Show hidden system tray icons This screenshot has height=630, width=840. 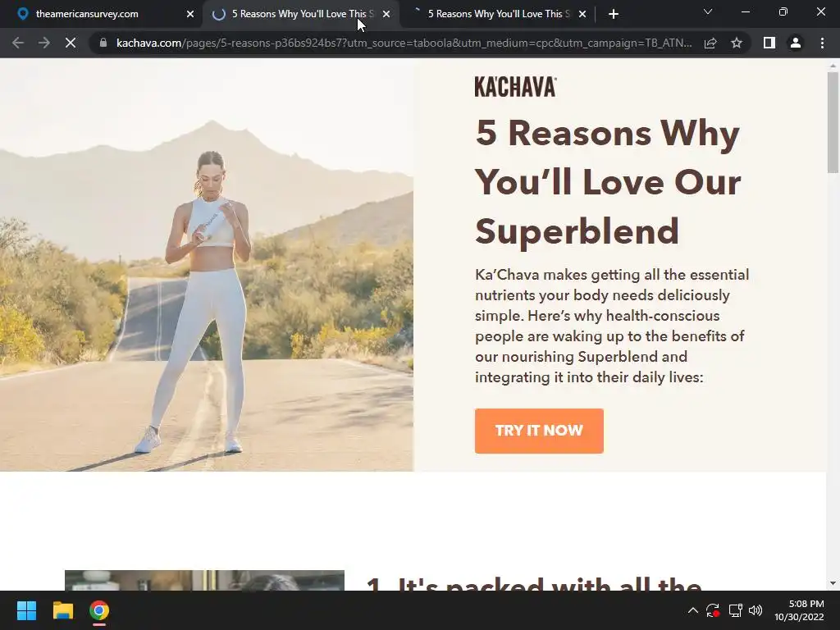point(692,610)
